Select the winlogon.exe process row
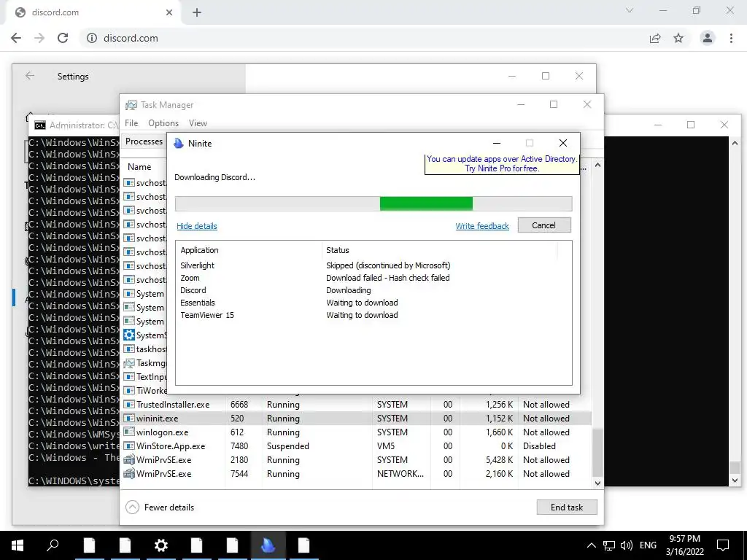Viewport: 747px width, 560px height. [x=357, y=432]
